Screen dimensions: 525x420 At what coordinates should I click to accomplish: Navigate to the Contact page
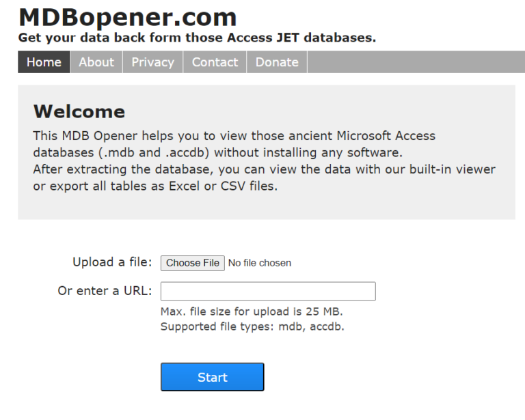(x=215, y=62)
